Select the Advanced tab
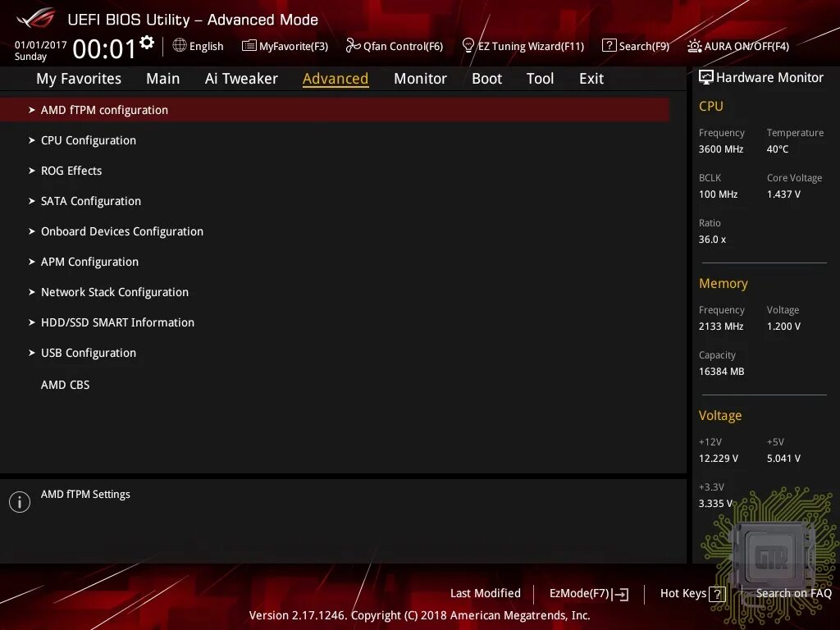The image size is (840, 630). pyautogui.click(x=336, y=79)
